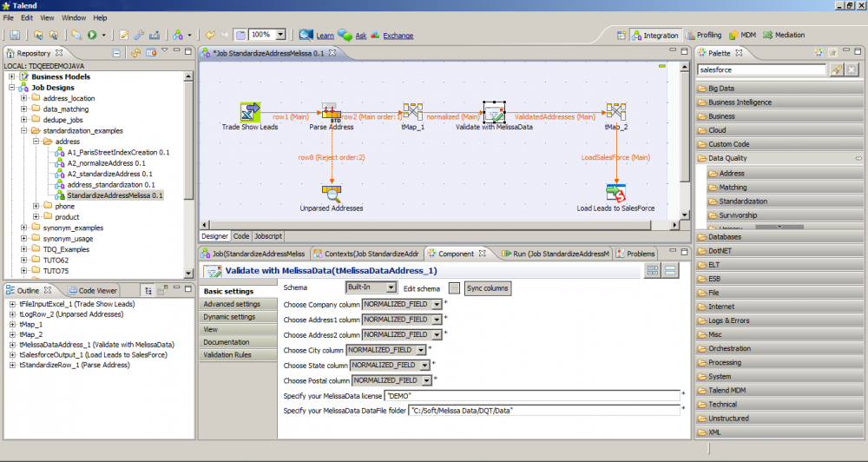The height and width of the screenshot is (462, 868).
Task: Switch to Profiling perspective
Action: tap(704, 35)
